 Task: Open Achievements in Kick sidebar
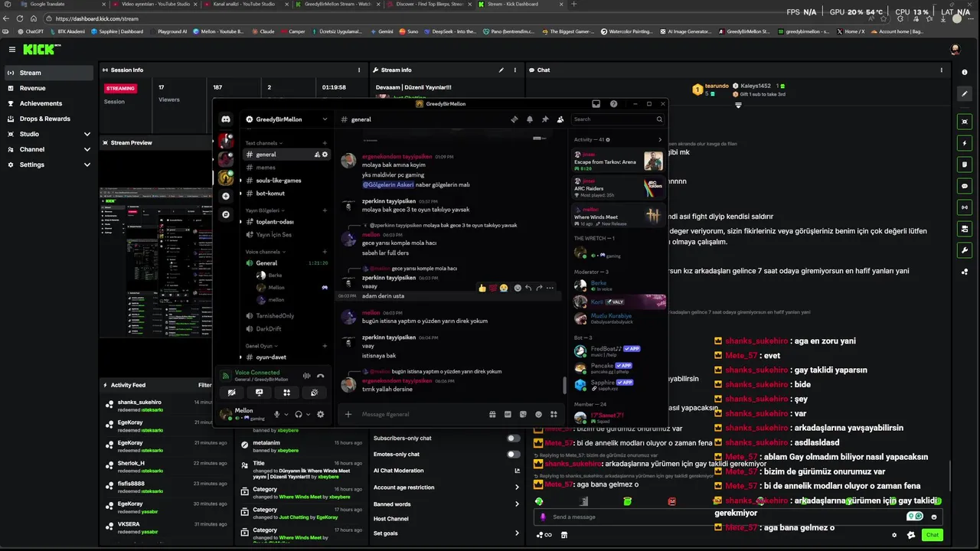click(49, 103)
